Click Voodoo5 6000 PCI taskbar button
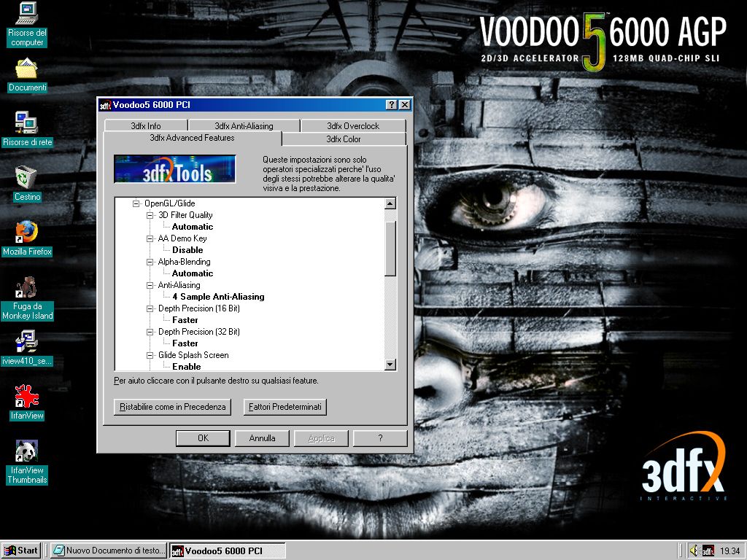 click(x=228, y=551)
